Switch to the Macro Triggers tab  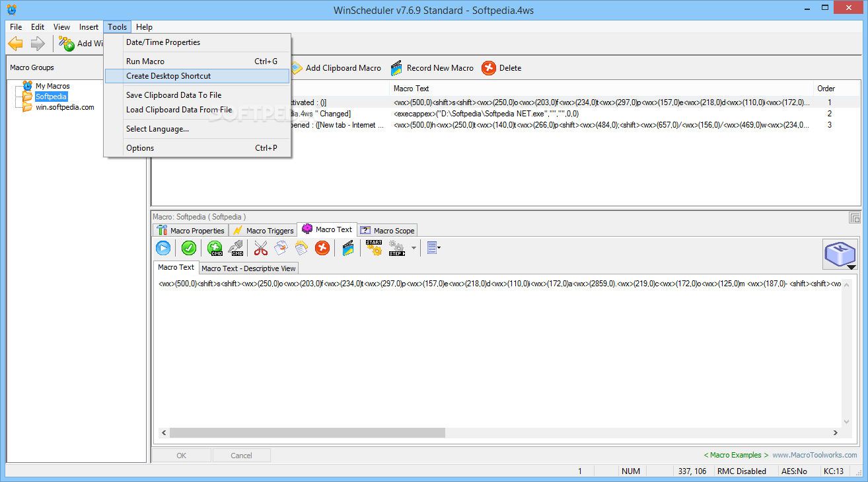click(x=263, y=230)
